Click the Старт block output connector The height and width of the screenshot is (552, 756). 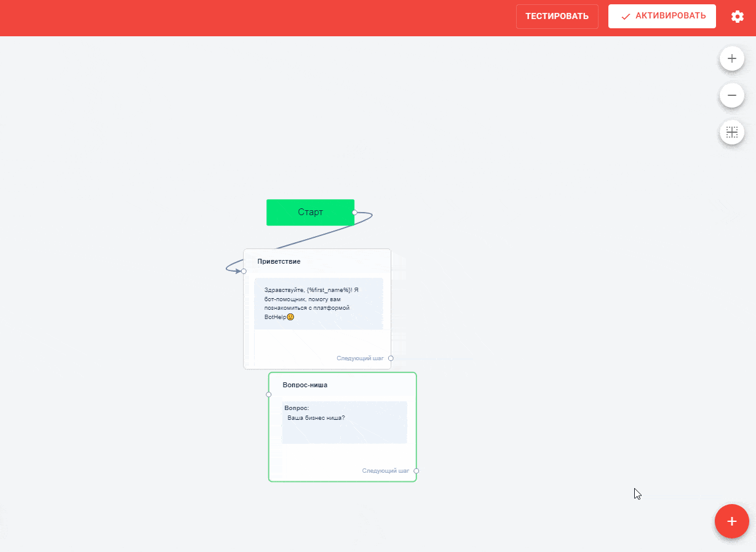coord(354,212)
